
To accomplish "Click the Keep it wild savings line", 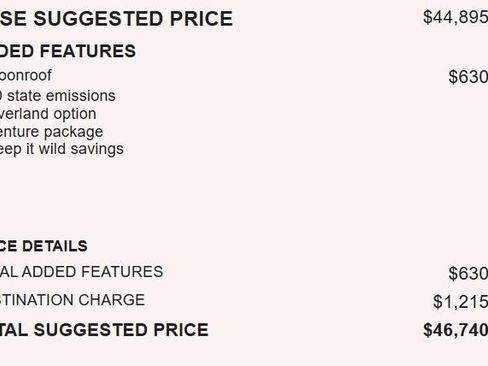I will (x=62, y=149).
